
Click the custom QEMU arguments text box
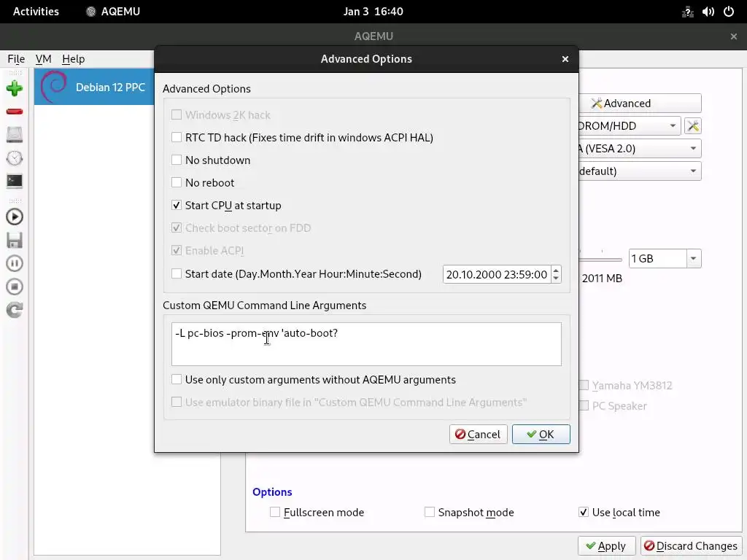click(366, 344)
